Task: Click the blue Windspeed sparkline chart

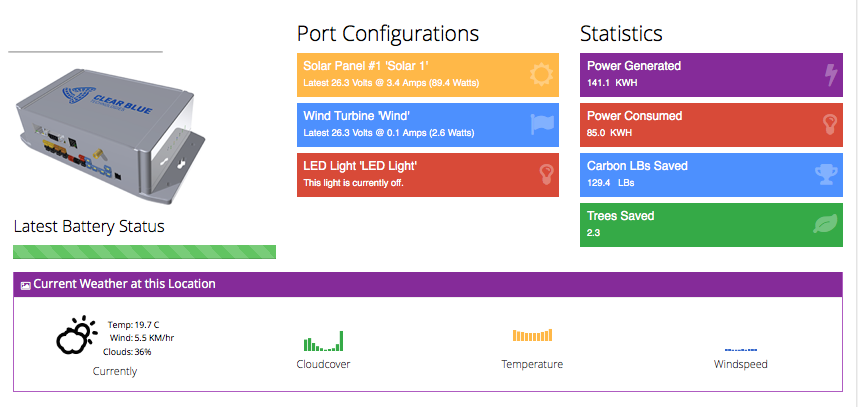Action: click(x=741, y=349)
